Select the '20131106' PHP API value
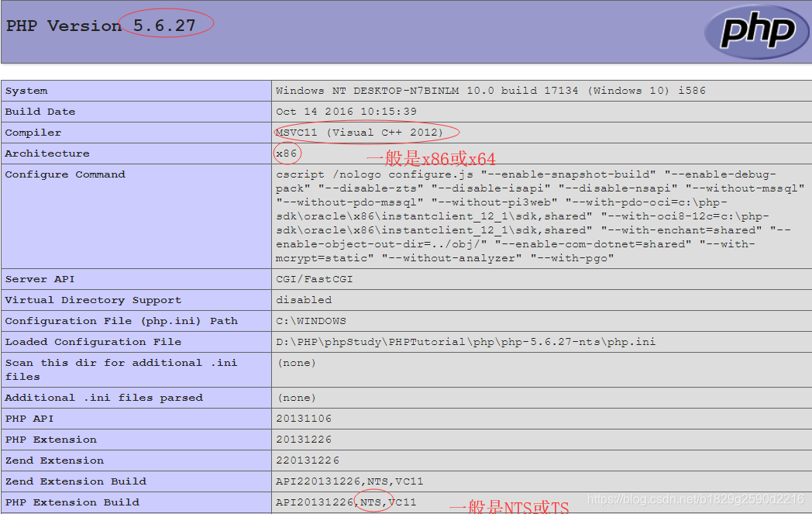Image resolution: width=812 pixels, height=514 pixels. tap(304, 419)
